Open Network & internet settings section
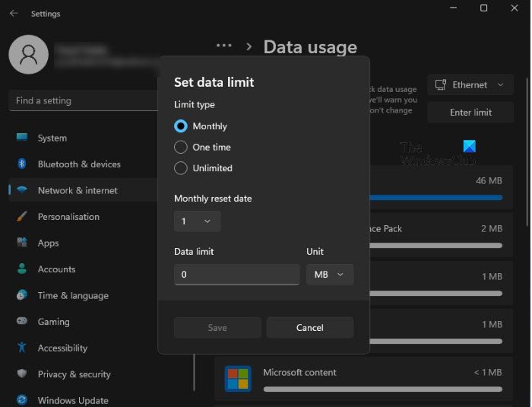Viewport: 532px width, 407px height. (78, 190)
